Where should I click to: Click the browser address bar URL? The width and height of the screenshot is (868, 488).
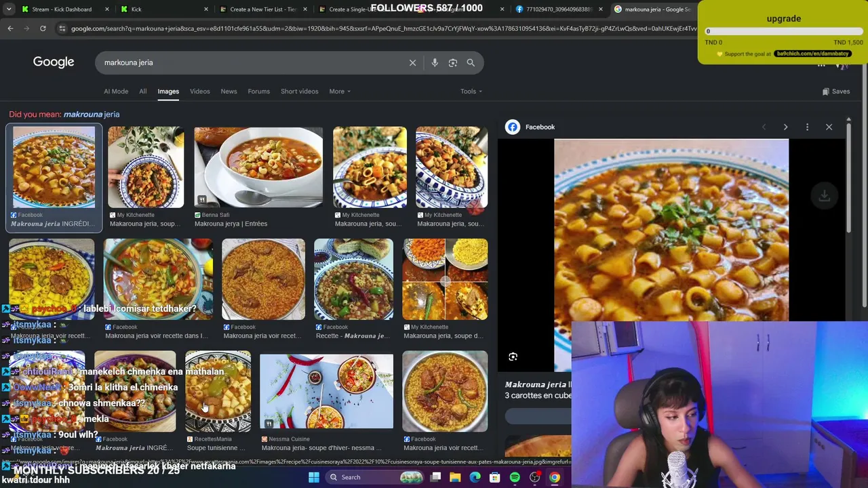[383, 28]
